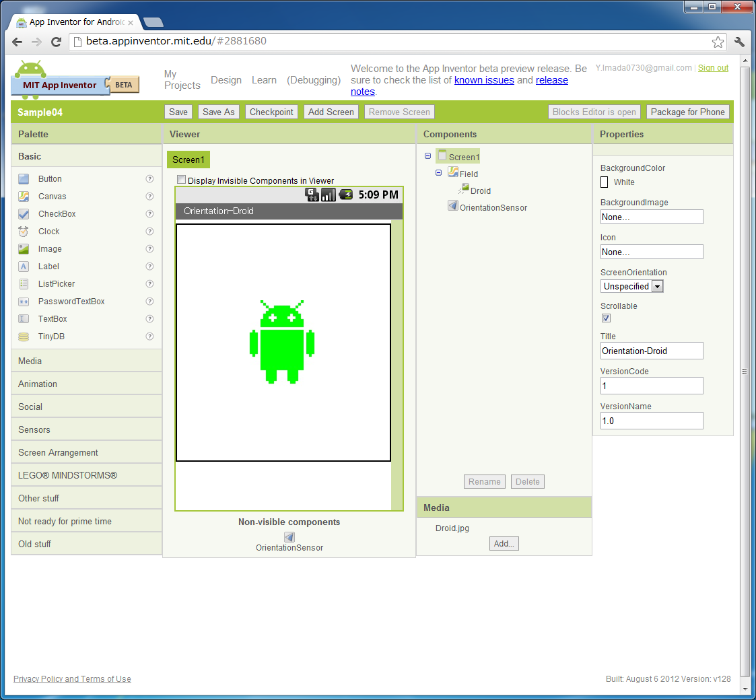Image resolution: width=756 pixels, height=700 pixels.
Task: Click the Save As button
Action: point(218,112)
